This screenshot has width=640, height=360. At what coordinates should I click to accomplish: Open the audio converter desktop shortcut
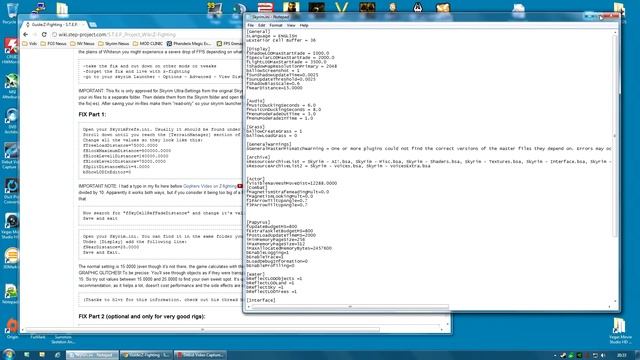(11, 191)
